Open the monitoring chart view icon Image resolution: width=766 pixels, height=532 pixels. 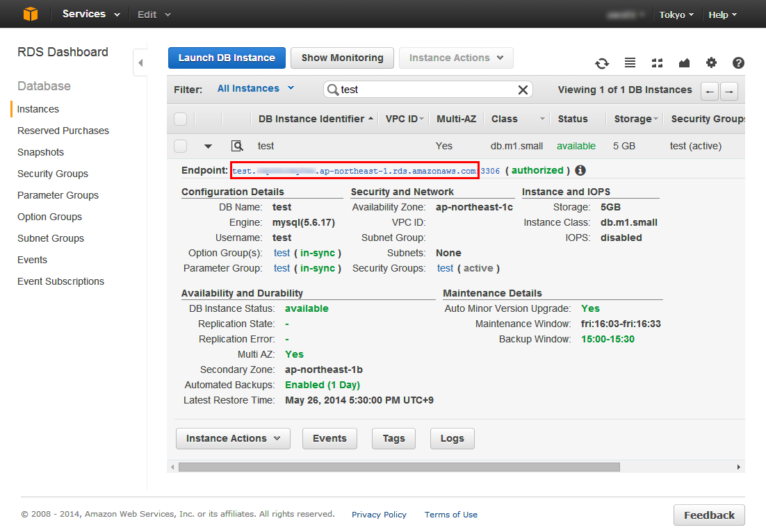[684, 63]
